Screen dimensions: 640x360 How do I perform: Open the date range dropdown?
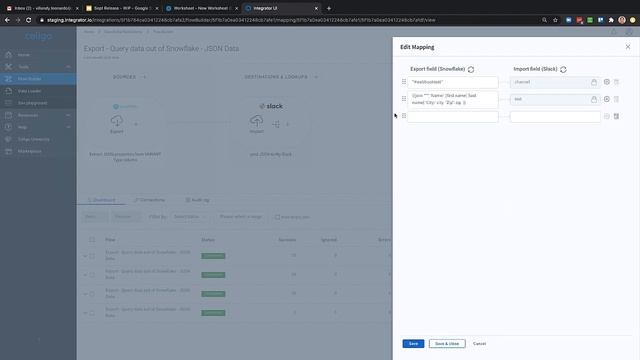point(241,217)
